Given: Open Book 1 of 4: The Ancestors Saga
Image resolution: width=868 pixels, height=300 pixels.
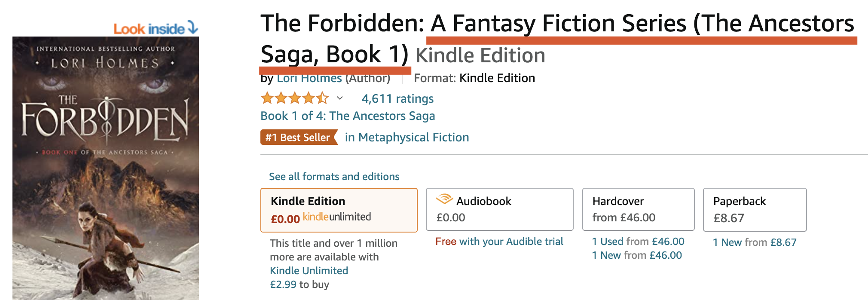Looking at the screenshot, I should (x=348, y=116).
